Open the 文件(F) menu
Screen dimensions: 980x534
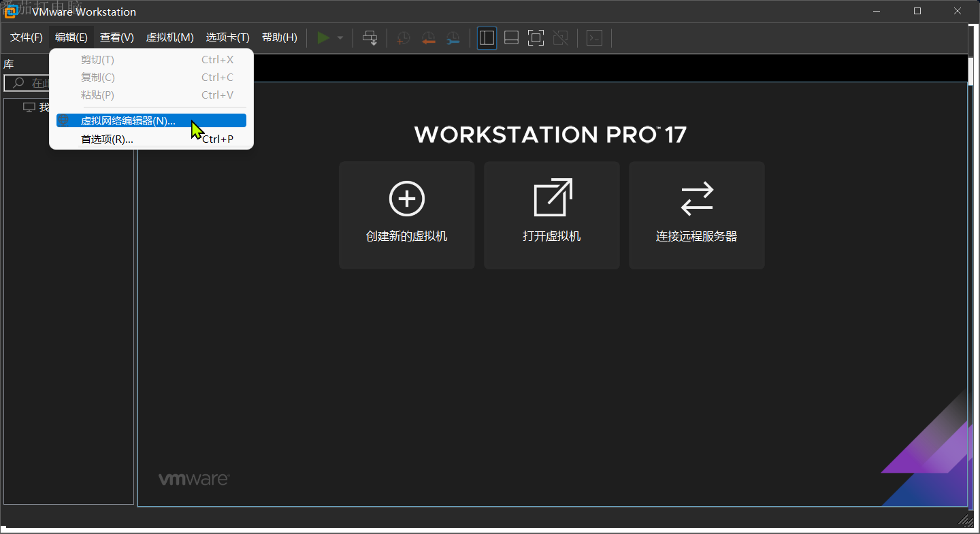coord(27,38)
